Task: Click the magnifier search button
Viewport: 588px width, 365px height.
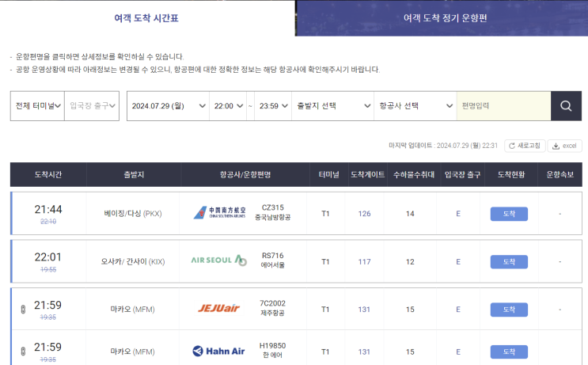Action: click(566, 106)
